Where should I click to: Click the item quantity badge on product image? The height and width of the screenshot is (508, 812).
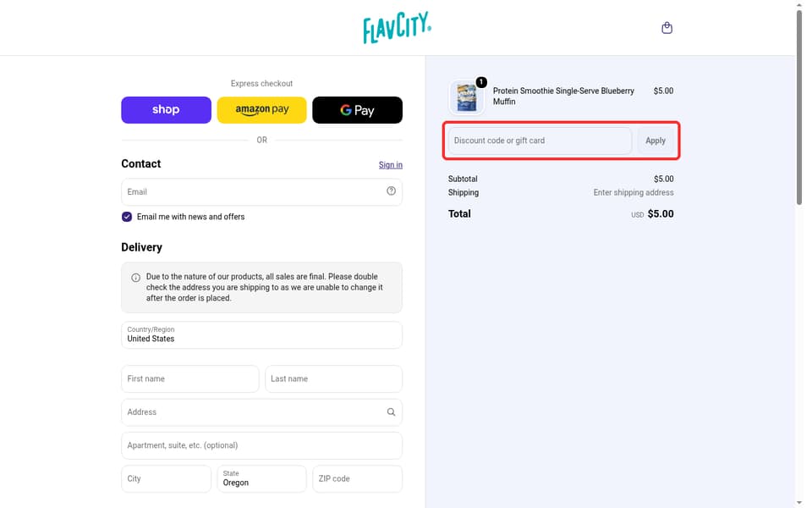click(481, 82)
